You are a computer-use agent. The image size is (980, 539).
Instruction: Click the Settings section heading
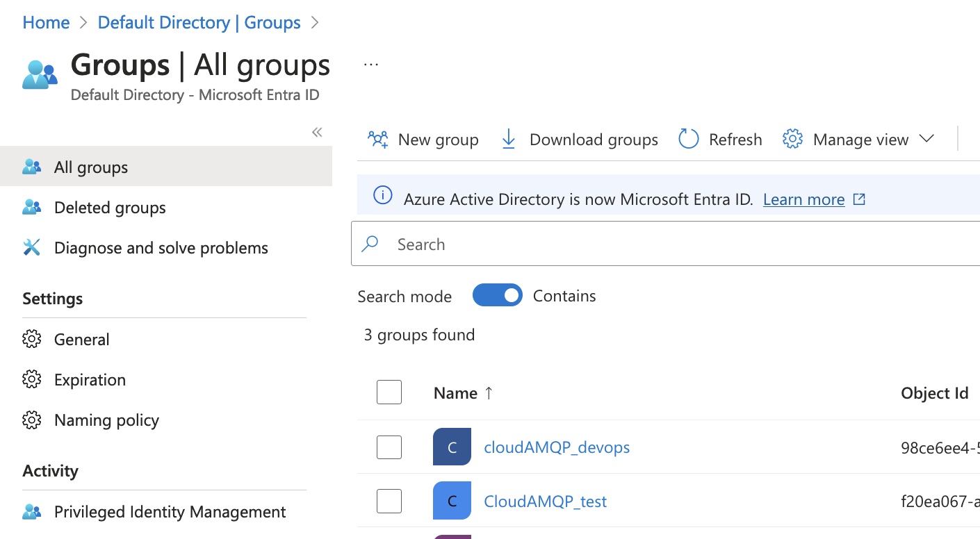(x=52, y=299)
